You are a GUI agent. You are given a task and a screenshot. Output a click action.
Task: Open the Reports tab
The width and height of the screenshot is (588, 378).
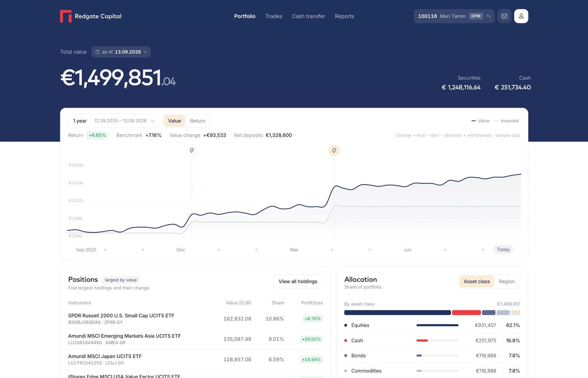click(344, 16)
